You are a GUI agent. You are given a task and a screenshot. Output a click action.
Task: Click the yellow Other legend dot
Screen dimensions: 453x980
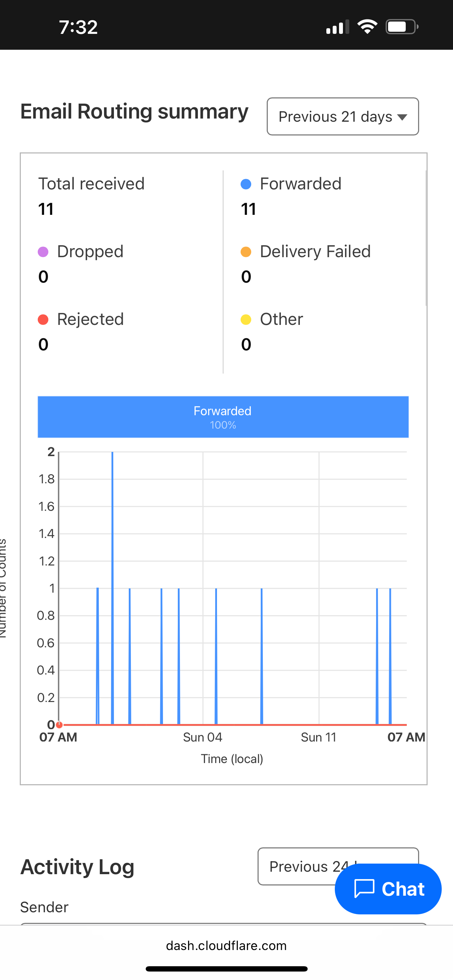(x=246, y=320)
